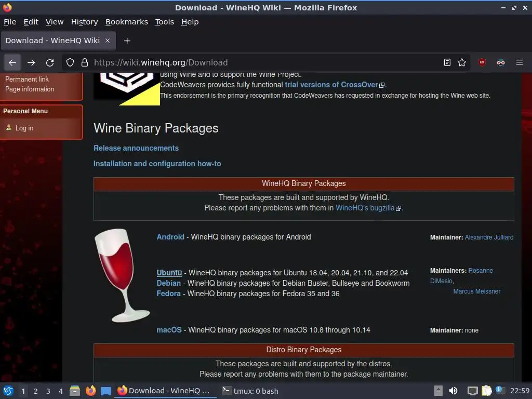Open the uBlock Origin extension icon
Image resolution: width=532 pixels, height=399 pixels.
click(482, 62)
